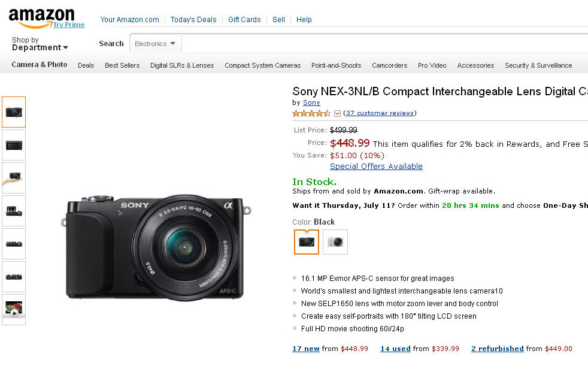Switch to Digital SLRs & Lenses category
The image size is (588, 372).
[182, 65]
